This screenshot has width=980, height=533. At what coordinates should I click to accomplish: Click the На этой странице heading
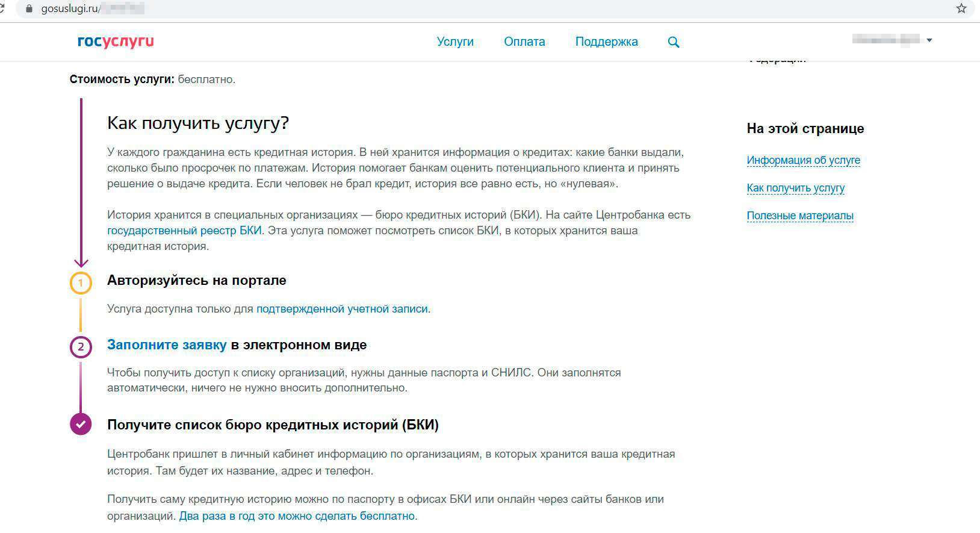[805, 128]
